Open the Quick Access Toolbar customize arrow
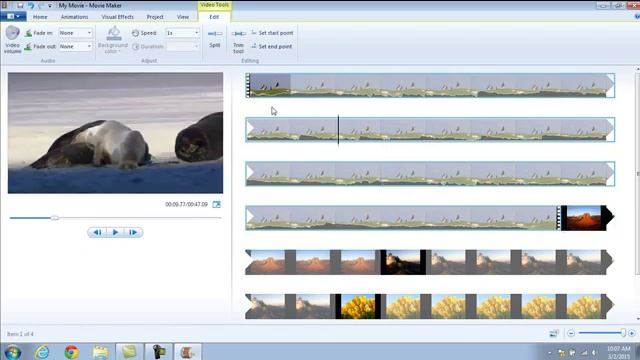Image resolution: width=640 pixels, height=360 pixels. 50,6
